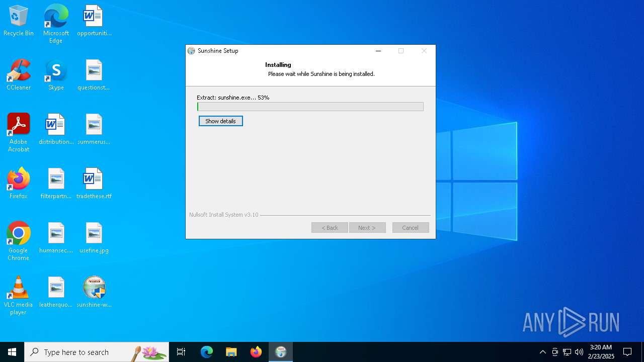The image size is (644, 362).
Task: Select the leatherquo... image file icon
Action: (56, 293)
